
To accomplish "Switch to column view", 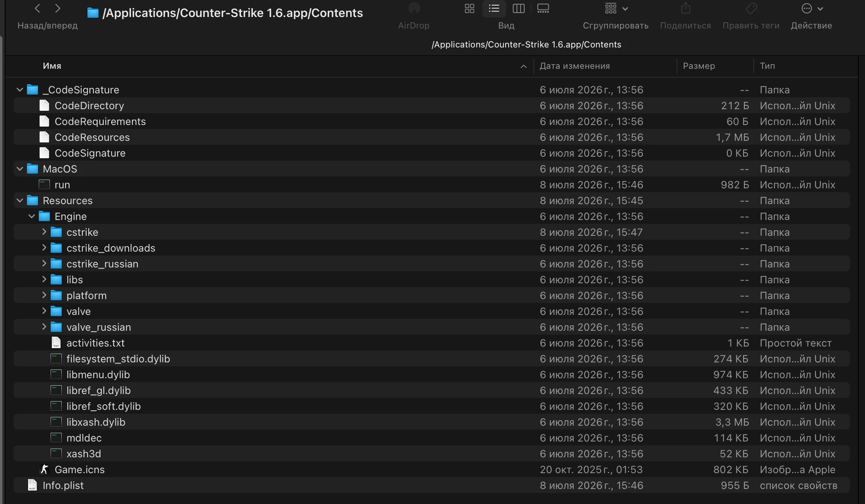I will tap(519, 8).
